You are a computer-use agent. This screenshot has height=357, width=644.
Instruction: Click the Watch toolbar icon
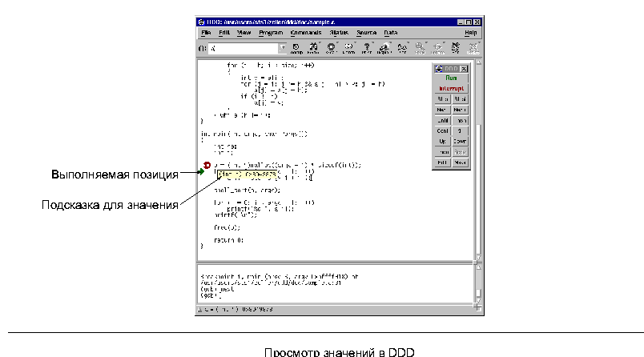348,47
